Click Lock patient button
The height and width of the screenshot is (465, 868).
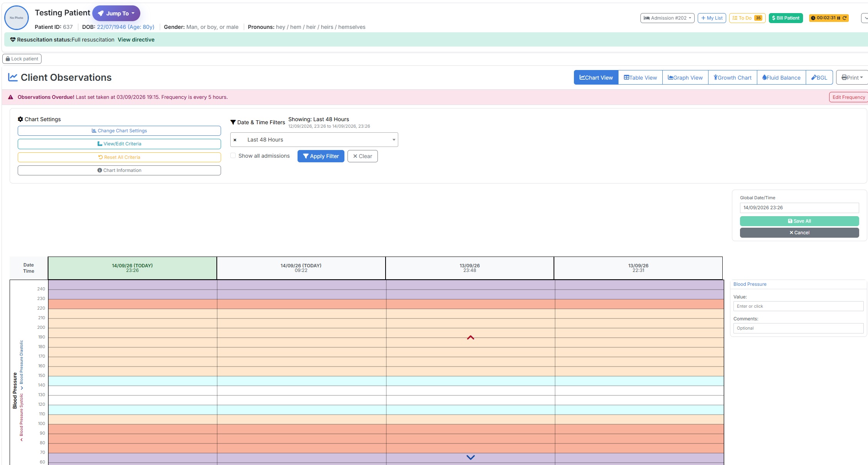[x=22, y=59]
